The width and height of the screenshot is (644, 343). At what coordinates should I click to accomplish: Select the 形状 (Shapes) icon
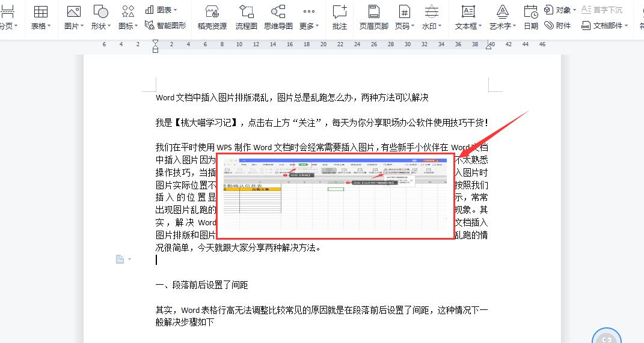100,11
